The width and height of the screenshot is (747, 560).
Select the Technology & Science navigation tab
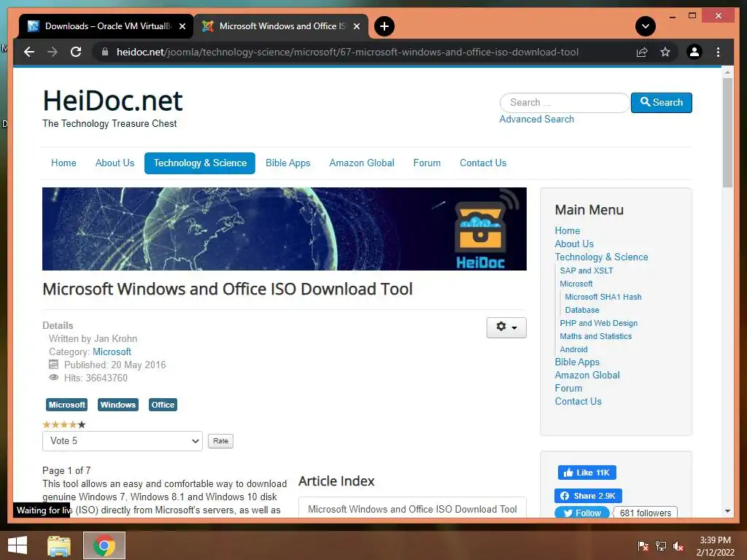pos(200,163)
